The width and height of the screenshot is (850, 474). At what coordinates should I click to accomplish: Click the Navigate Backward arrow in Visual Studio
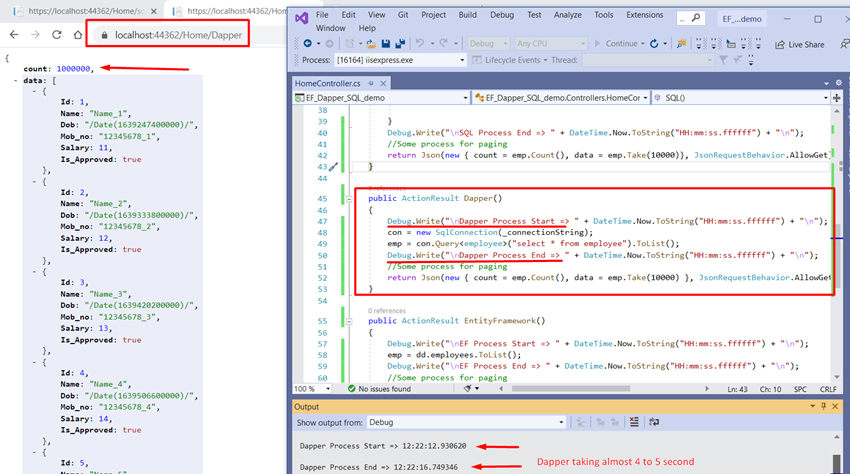click(307, 43)
